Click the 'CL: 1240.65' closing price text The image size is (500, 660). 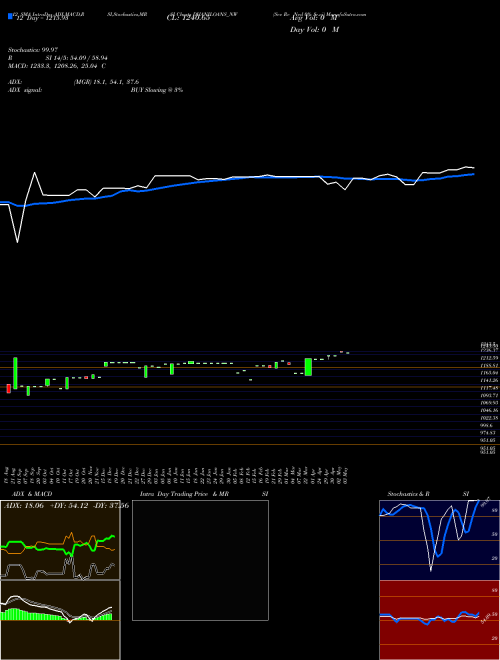188,18
